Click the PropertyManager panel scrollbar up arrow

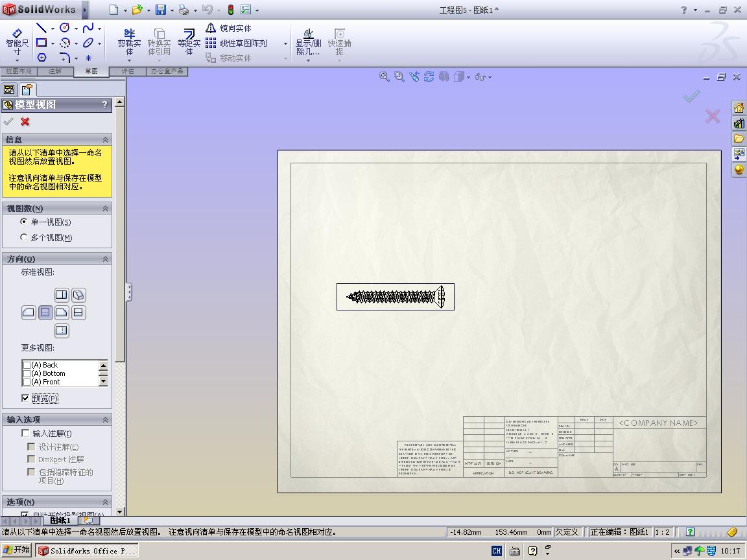[119, 102]
